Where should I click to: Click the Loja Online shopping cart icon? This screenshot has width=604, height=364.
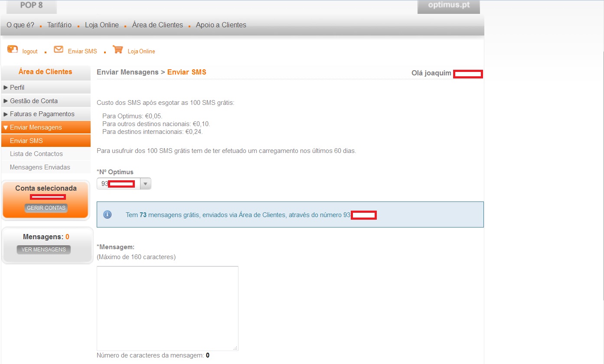[x=118, y=49]
